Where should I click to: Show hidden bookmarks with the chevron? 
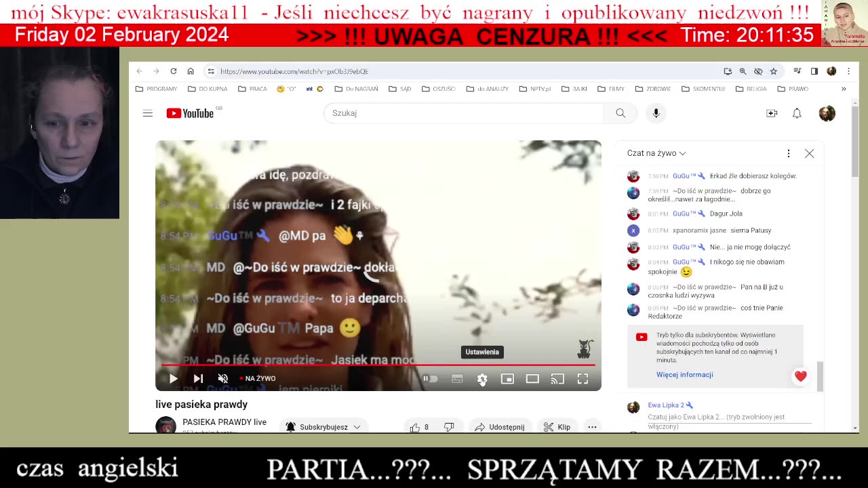pos(844,89)
